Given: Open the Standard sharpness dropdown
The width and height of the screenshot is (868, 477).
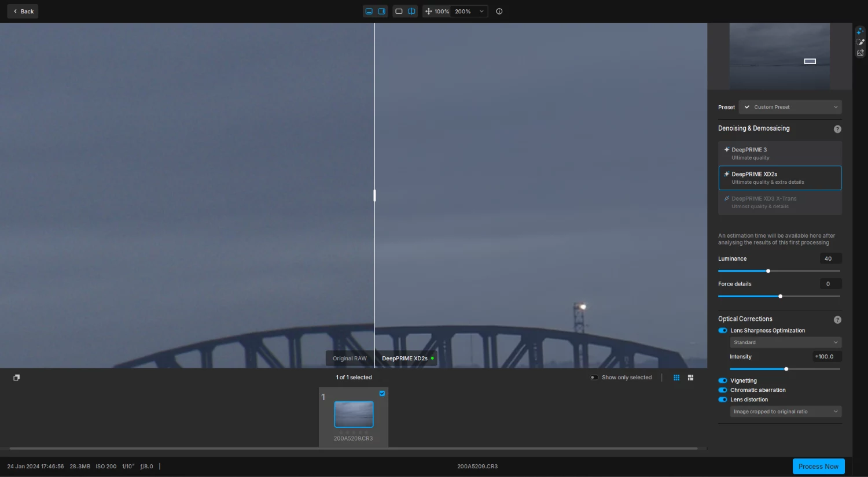Looking at the screenshot, I should point(785,342).
